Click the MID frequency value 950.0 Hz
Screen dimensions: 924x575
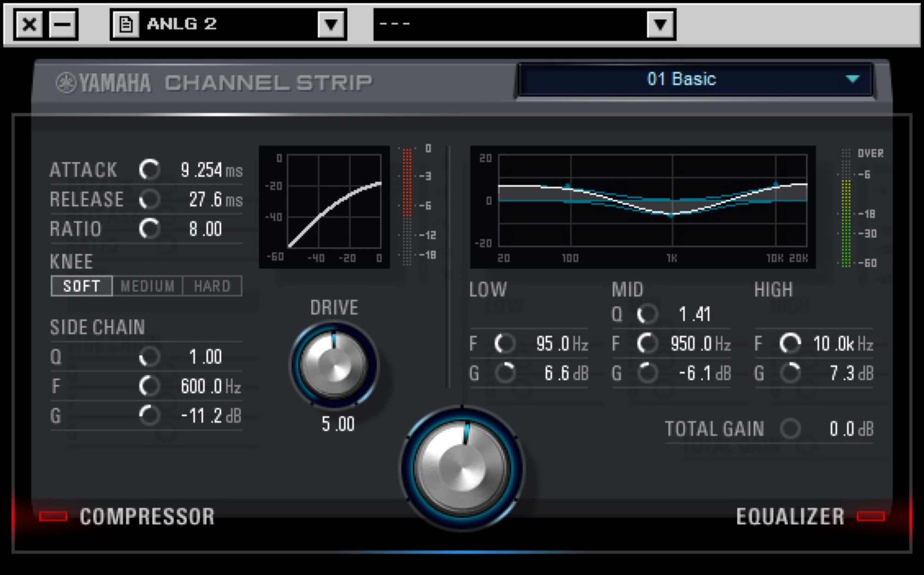pyautogui.click(x=701, y=344)
